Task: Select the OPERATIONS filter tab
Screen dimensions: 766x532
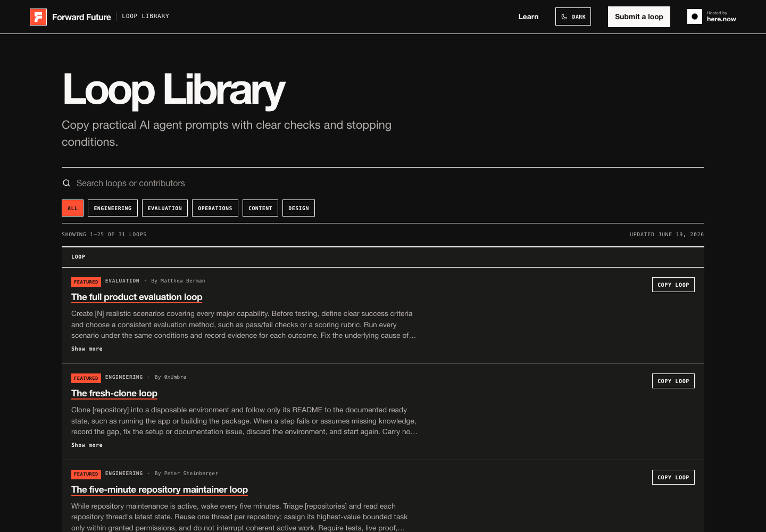Action: click(215, 208)
